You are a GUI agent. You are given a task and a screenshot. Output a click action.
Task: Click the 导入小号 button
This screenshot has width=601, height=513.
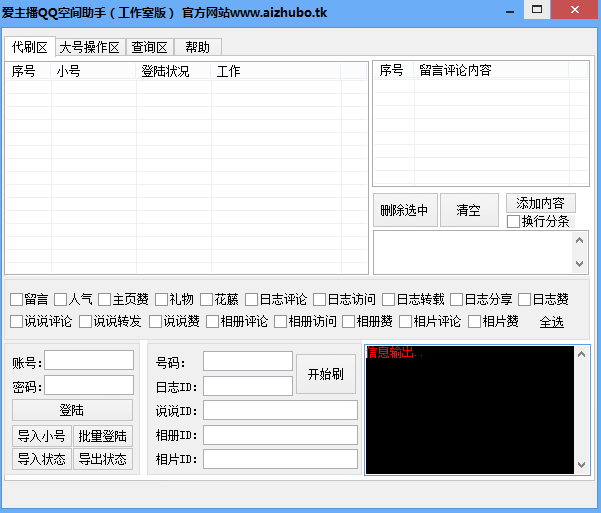coord(42,436)
